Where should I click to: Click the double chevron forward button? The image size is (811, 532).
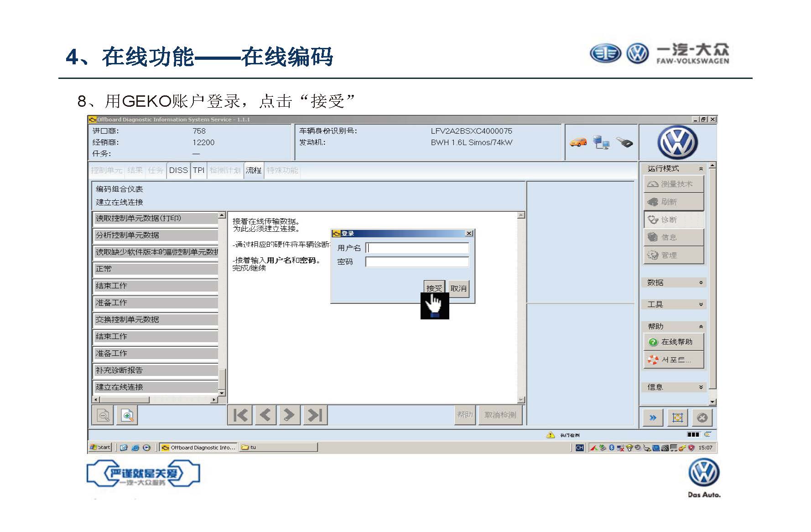(x=653, y=417)
